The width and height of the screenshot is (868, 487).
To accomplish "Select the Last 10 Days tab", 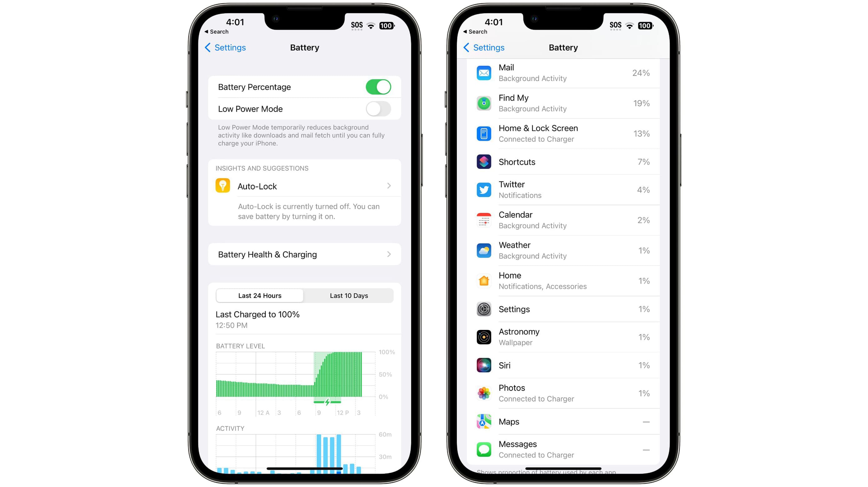I will pyautogui.click(x=349, y=295).
